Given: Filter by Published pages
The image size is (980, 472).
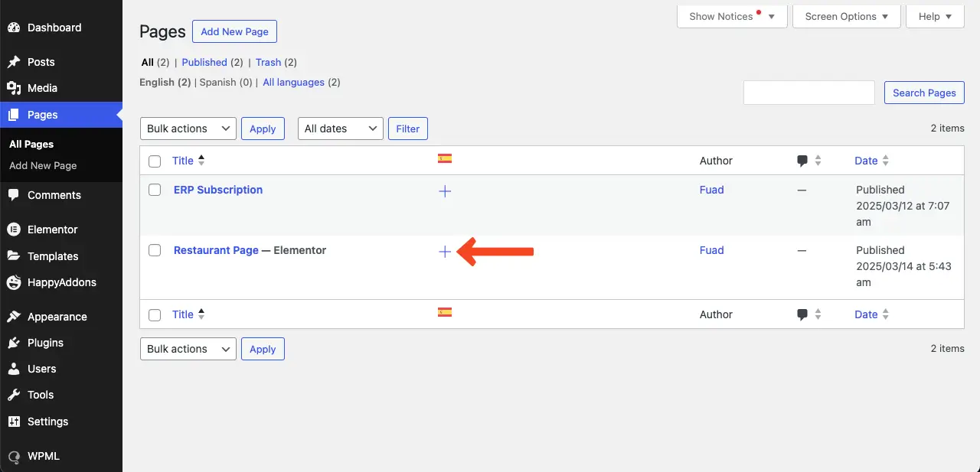Looking at the screenshot, I should tap(204, 62).
